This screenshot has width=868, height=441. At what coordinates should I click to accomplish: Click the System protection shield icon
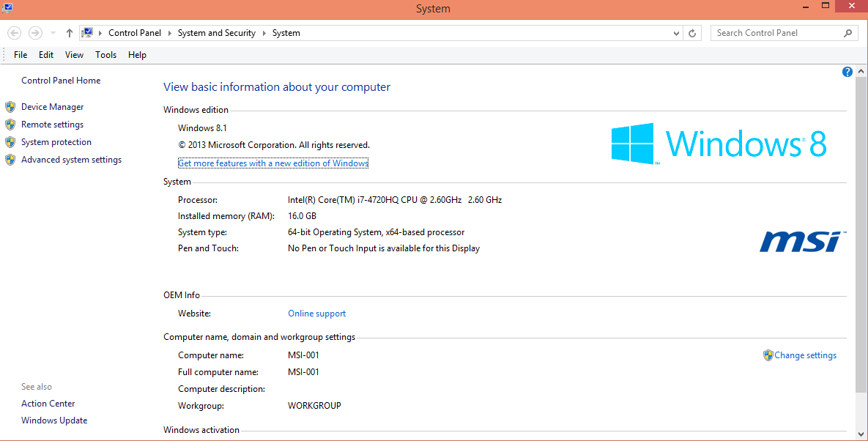pyautogui.click(x=10, y=142)
